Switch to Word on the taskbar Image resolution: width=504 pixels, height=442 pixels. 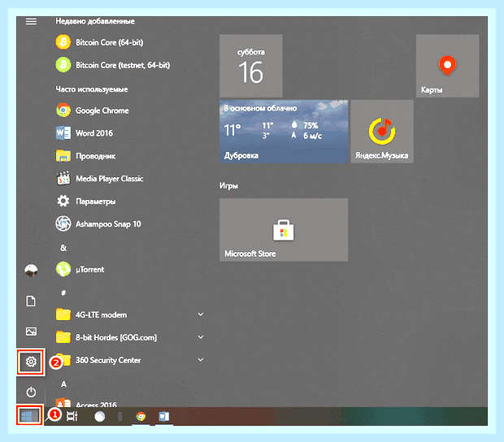(164, 417)
